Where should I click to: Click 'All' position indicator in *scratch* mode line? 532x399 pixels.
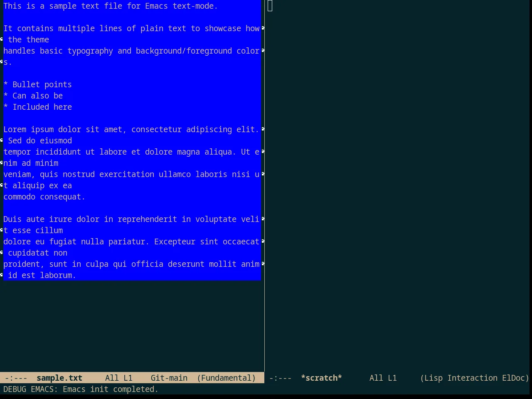coord(376,378)
